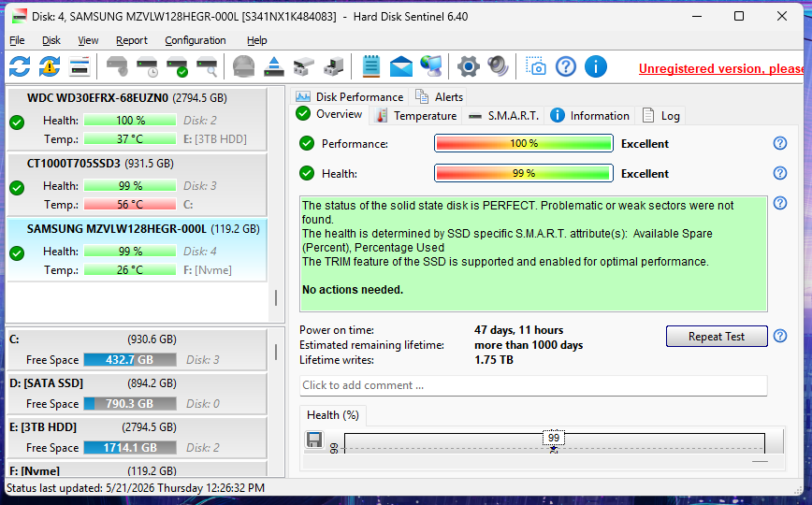Switch to the Temperature tab
Viewport: 812px width, 505px height.
coord(416,116)
